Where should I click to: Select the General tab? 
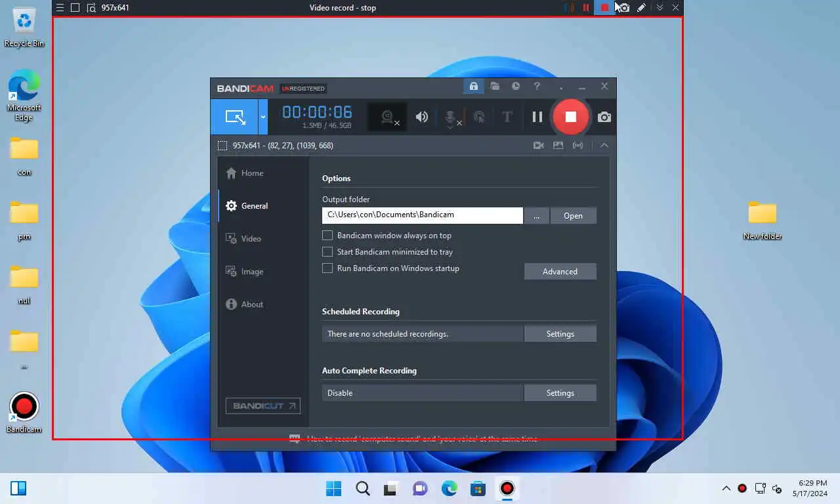[x=264, y=206]
